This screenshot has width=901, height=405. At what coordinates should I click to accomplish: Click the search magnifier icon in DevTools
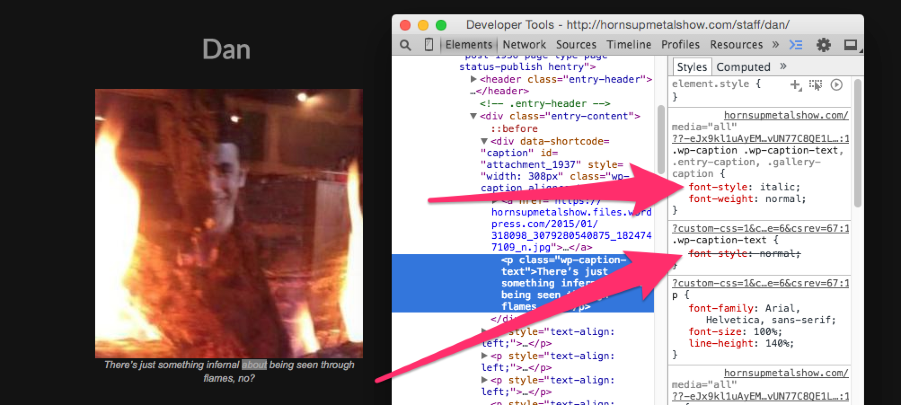pos(405,45)
